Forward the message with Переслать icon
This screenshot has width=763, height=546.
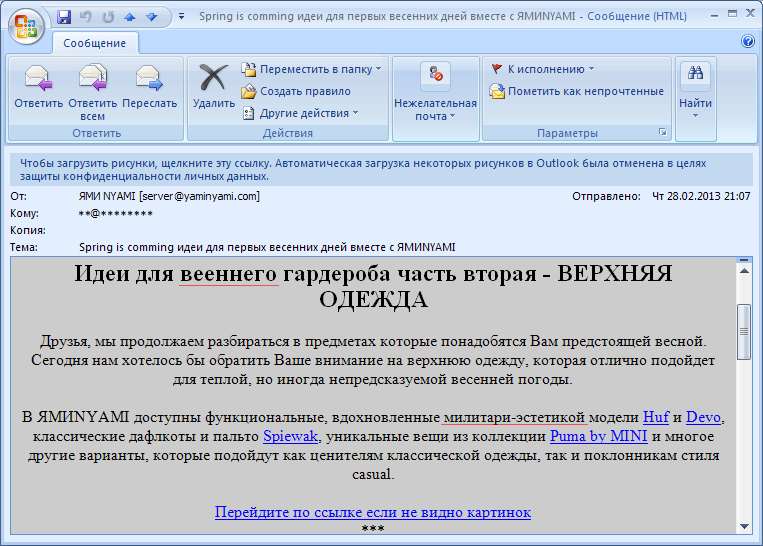(x=149, y=78)
